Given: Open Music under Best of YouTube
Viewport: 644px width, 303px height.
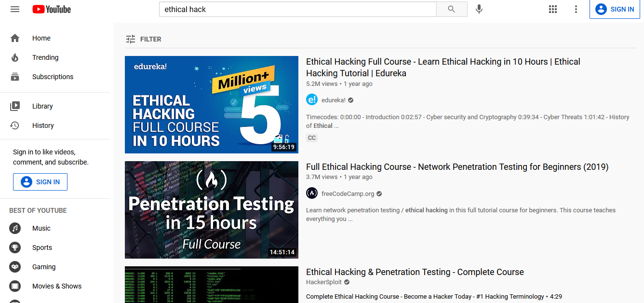Looking at the screenshot, I should pyautogui.click(x=54, y=228).
